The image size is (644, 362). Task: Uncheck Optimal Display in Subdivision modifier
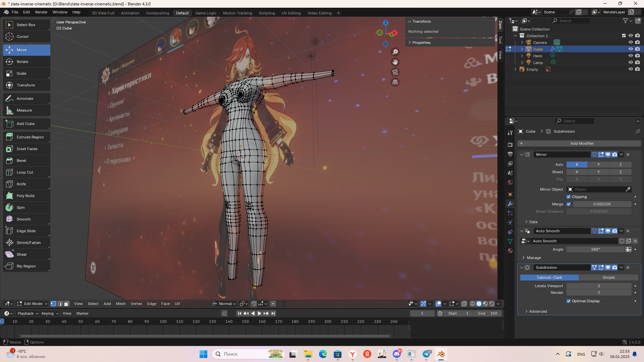click(569, 301)
